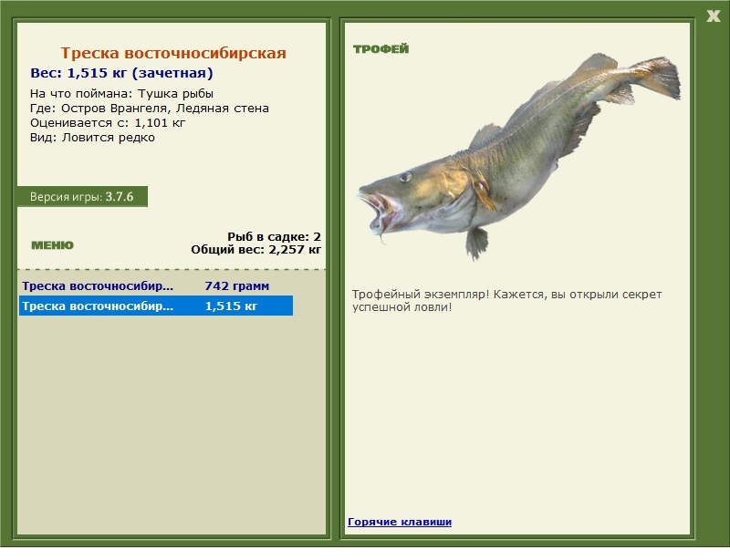The width and height of the screenshot is (730, 560).
Task: Click the line На что поймана: Тушка рыбы
Action: coord(121,94)
